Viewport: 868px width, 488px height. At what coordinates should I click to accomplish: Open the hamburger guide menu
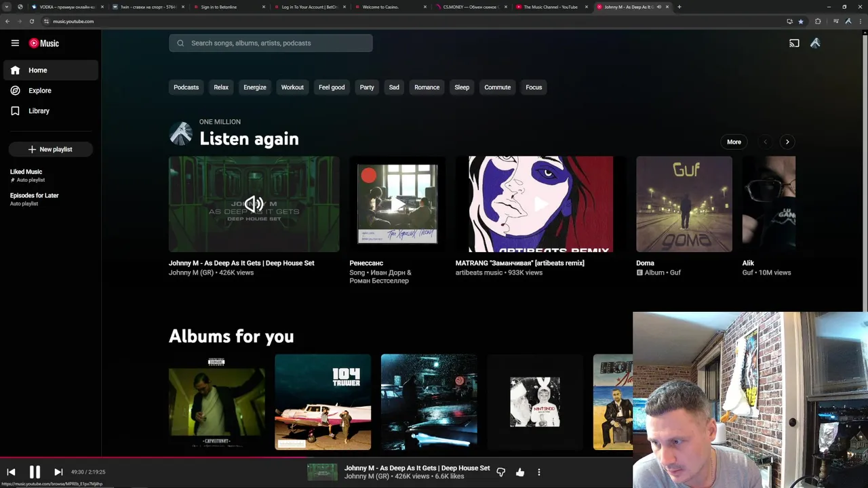click(15, 43)
